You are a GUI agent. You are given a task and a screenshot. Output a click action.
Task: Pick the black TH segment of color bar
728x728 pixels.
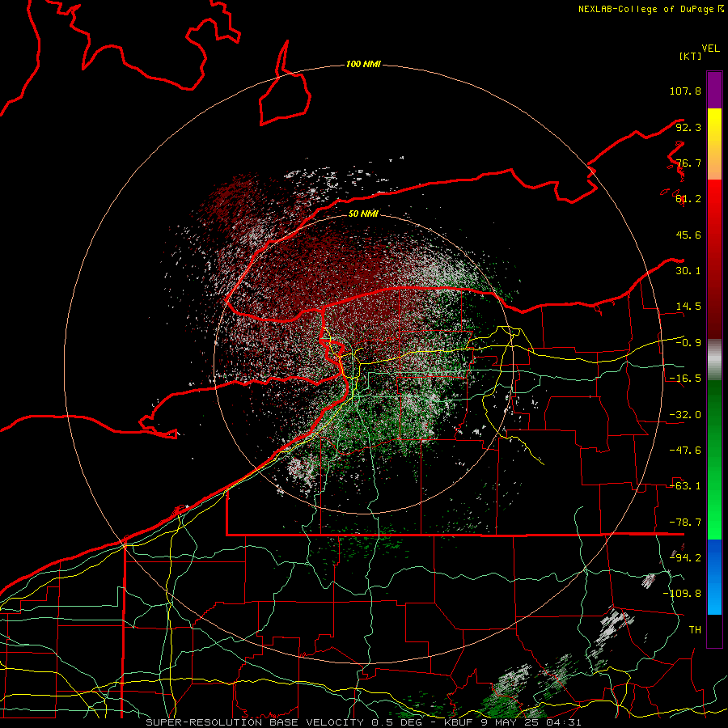714,630
